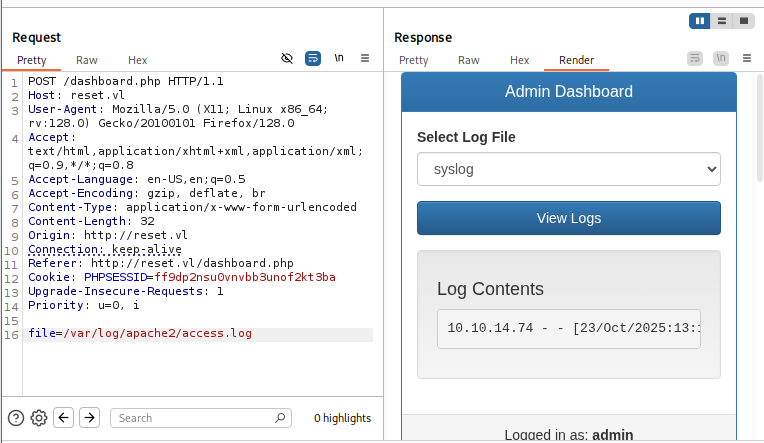Click the Origin: http://reset.vl header
The image size is (764, 443).
click(108, 235)
